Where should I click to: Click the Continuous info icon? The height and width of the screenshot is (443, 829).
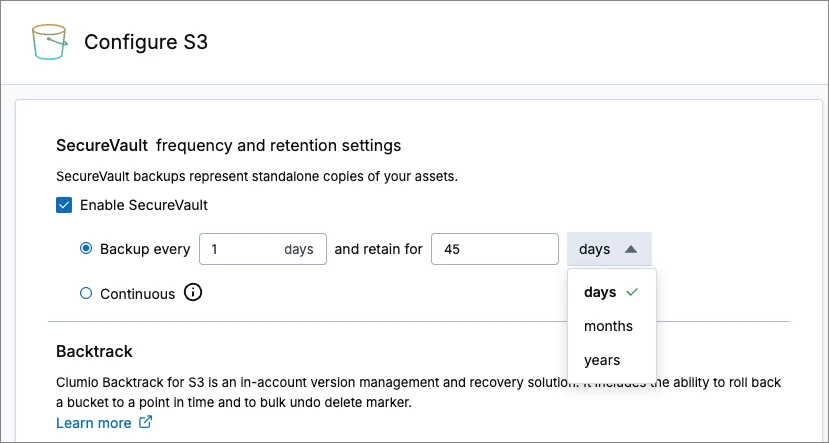(x=193, y=292)
